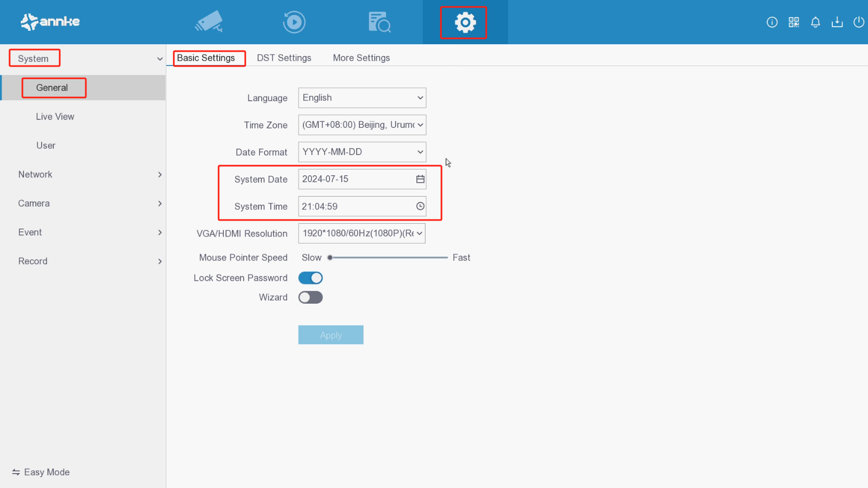The width and height of the screenshot is (868, 488).
Task: Enable the Wizard toggle
Action: coord(310,297)
